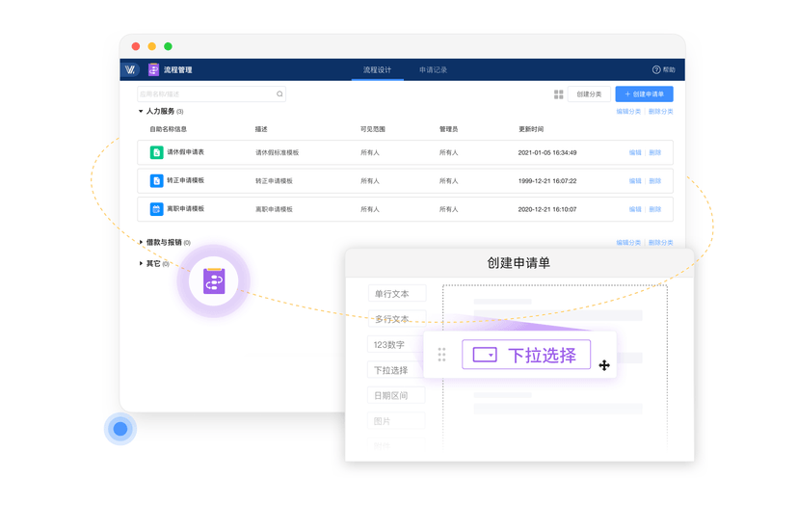Click the dropdown box icon in 下拉选择
This screenshot has height=532, width=798.
pos(485,355)
